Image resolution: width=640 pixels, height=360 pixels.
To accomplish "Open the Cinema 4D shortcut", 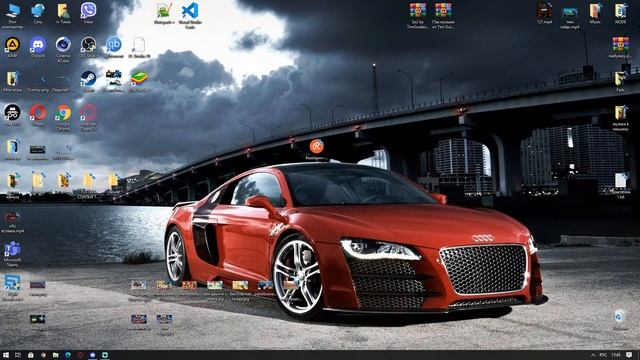I will [x=63, y=44].
